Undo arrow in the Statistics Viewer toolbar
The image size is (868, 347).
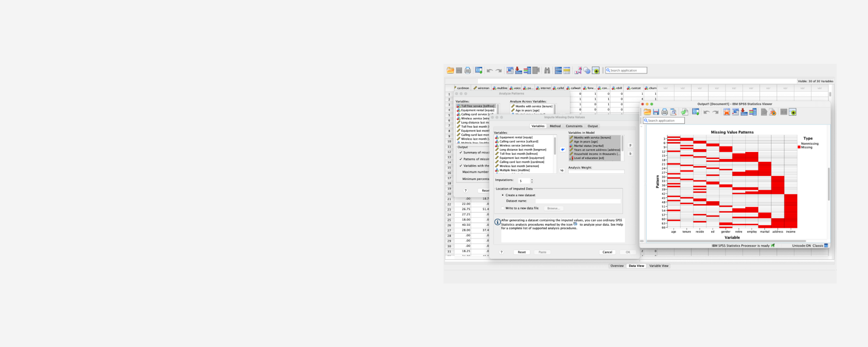pos(706,112)
